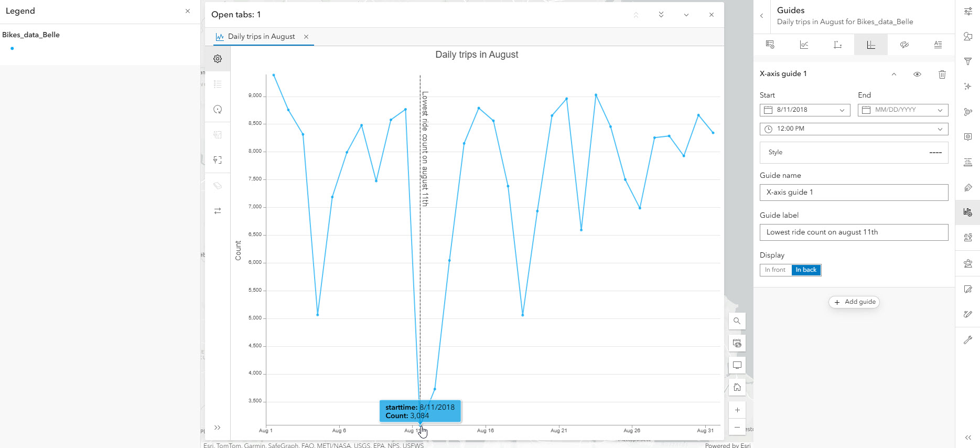Collapse the right sidebar with double chevron
This screenshot has height=448, width=980.
(x=968, y=438)
